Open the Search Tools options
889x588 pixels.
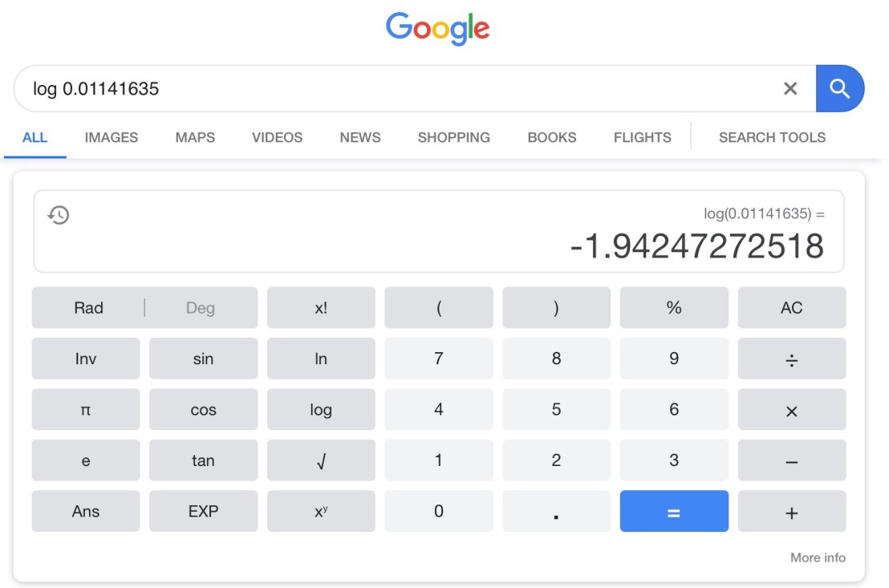point(772,137)
